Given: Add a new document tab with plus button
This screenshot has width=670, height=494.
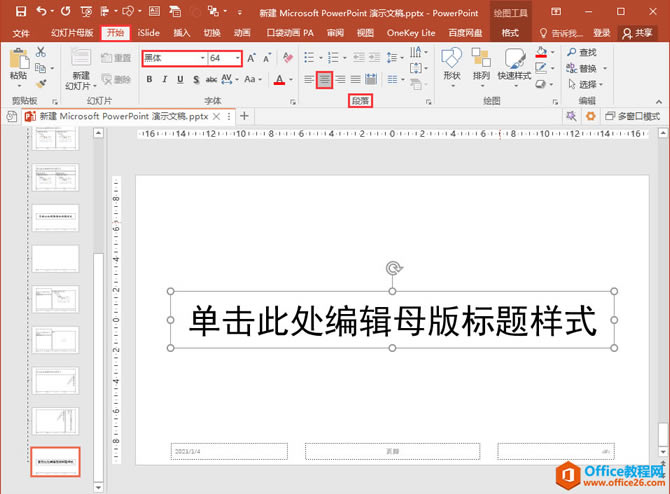Looking at the screenshot, I should [244, 116].
